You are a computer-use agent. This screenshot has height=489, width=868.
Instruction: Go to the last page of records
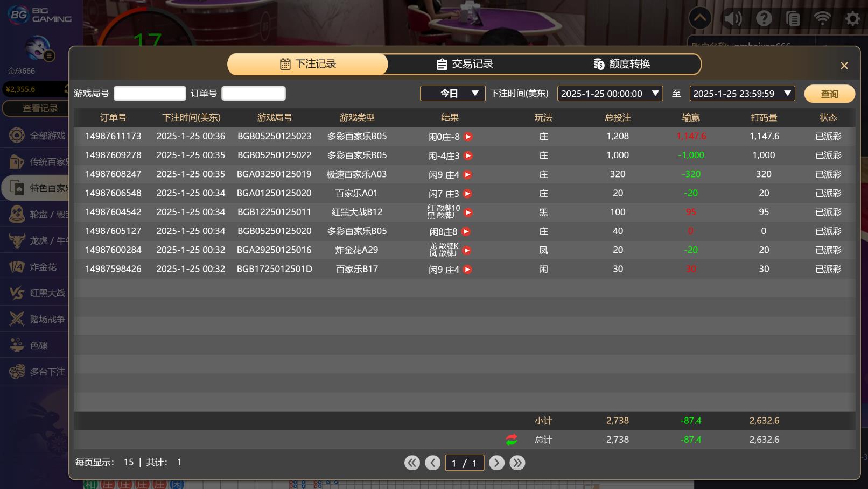[517, 463]
